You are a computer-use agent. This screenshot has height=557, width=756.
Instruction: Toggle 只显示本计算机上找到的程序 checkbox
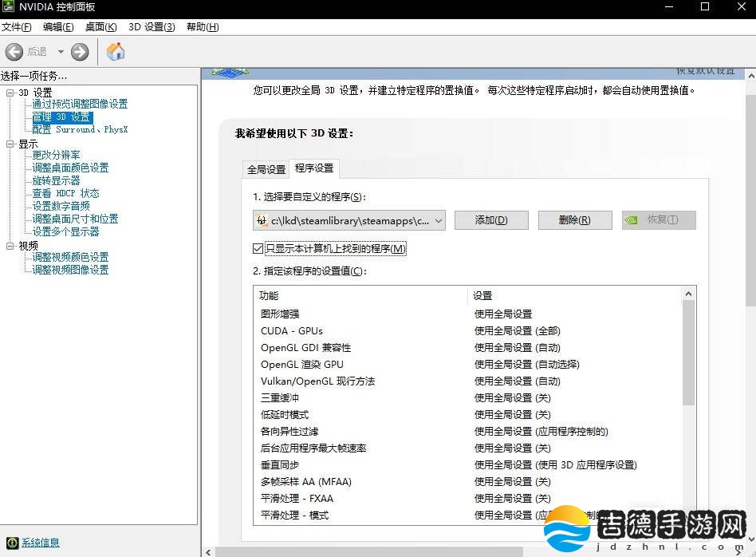pyautogui.click(x=258, y=248)
